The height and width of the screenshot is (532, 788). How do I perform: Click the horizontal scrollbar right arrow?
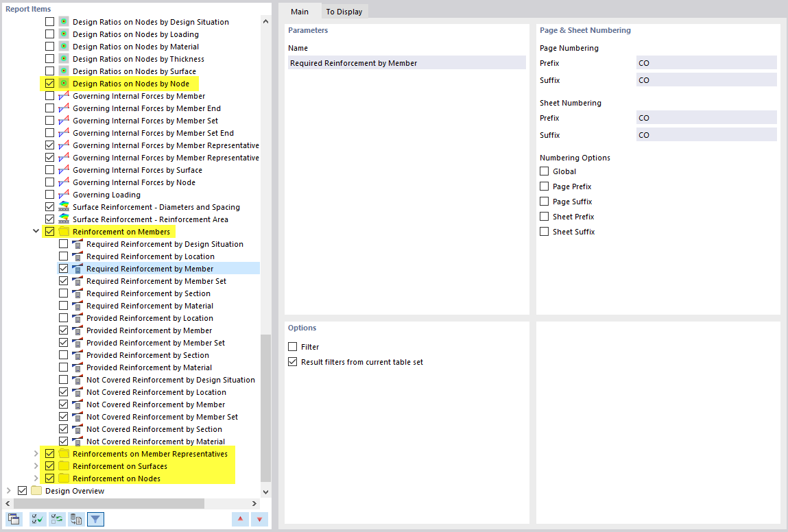[254, 503]
